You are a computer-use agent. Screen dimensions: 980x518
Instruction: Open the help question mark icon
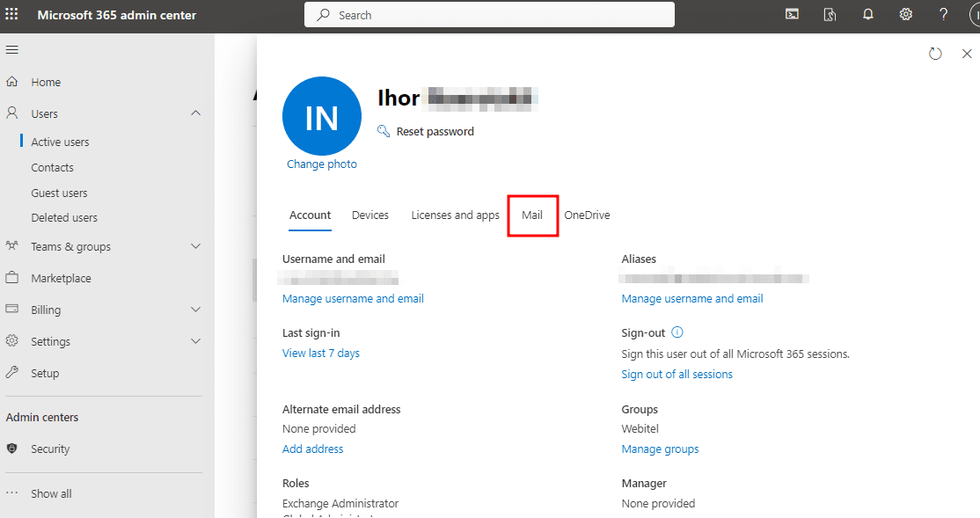pyautogui.click(x=943, y=14)
